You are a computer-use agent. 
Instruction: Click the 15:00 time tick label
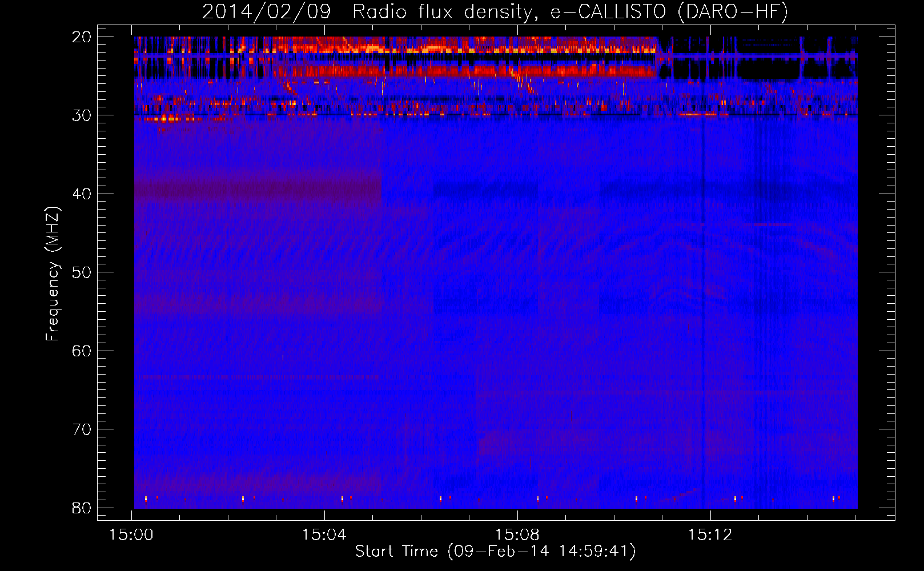(x=131, y=535)
